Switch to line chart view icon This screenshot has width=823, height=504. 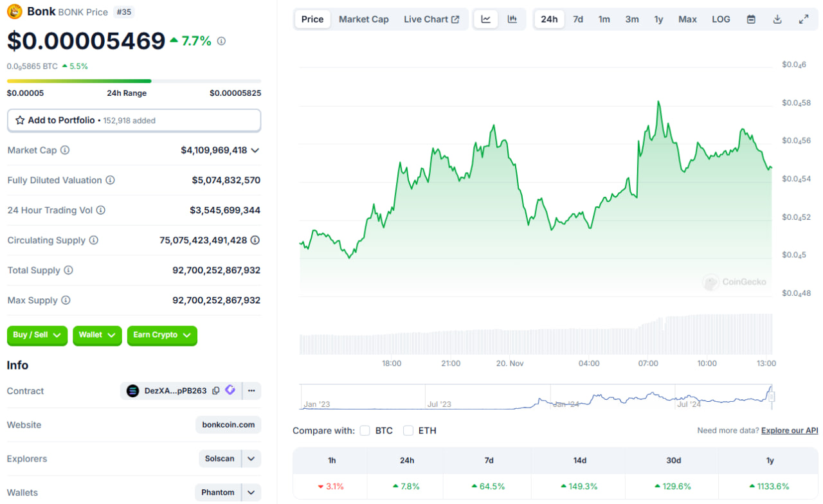click(x=486, y=19)
